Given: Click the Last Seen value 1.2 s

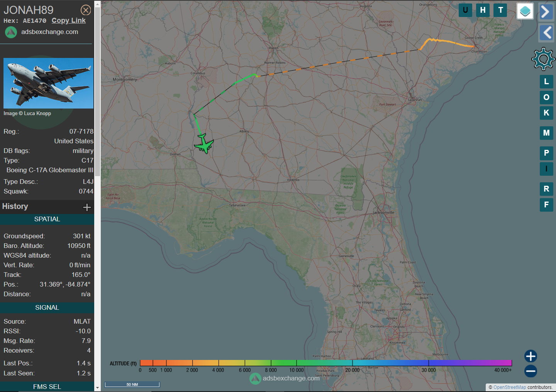Looking at the screenshot, I should coord(83,373).
